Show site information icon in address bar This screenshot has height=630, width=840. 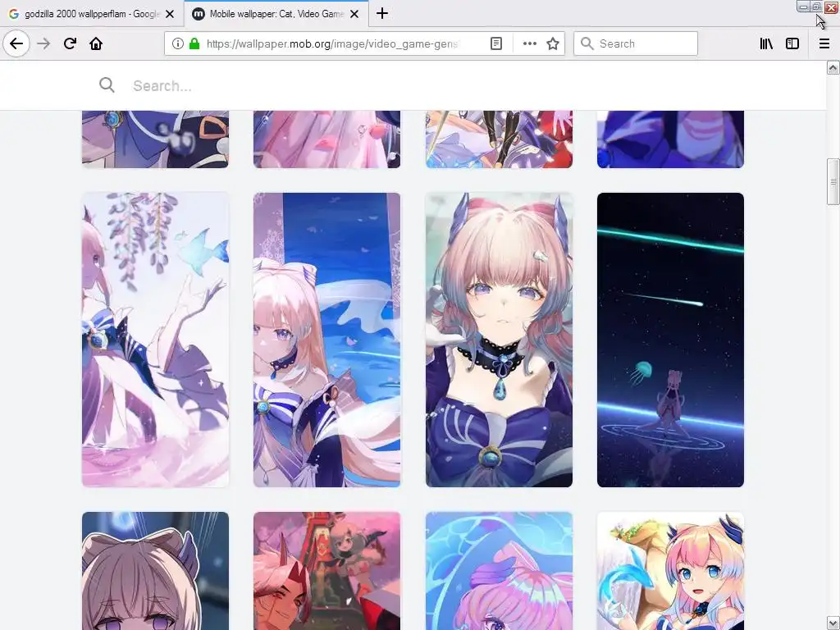[x=178, y=43]
